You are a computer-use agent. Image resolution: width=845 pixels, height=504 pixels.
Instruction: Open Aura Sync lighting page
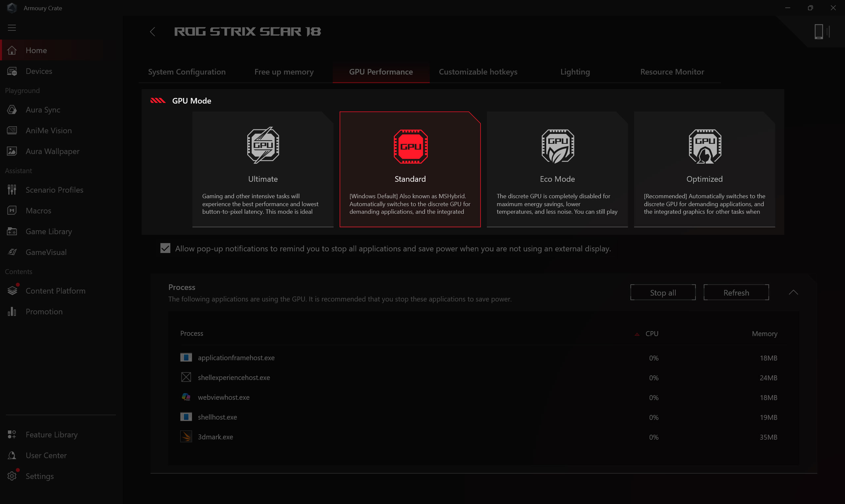tap(43, 110)
